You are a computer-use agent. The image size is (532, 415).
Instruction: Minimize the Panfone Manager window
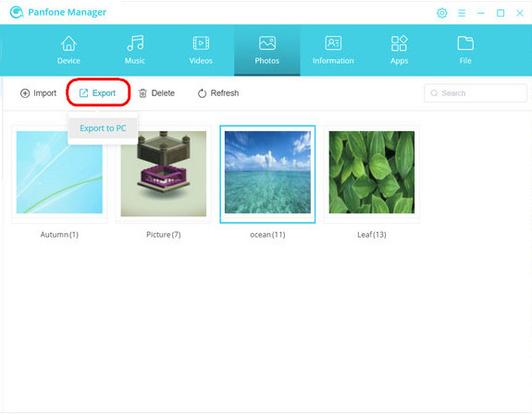(481, 13)
